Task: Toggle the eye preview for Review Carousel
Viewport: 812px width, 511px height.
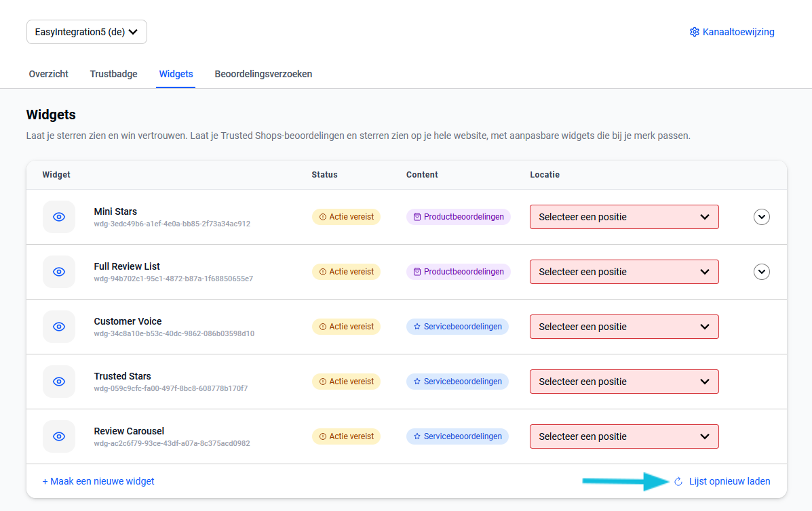Action: pyautogui.click(x=59, y=436)
